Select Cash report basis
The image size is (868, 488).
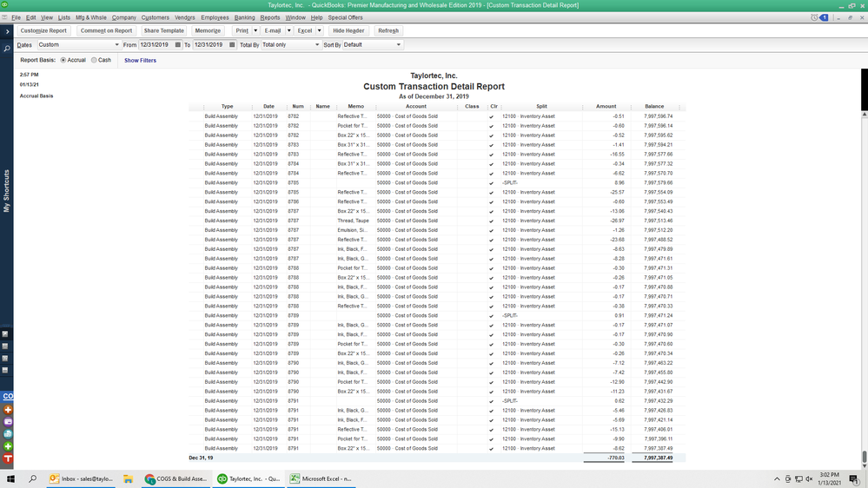(x=94, y=60)
